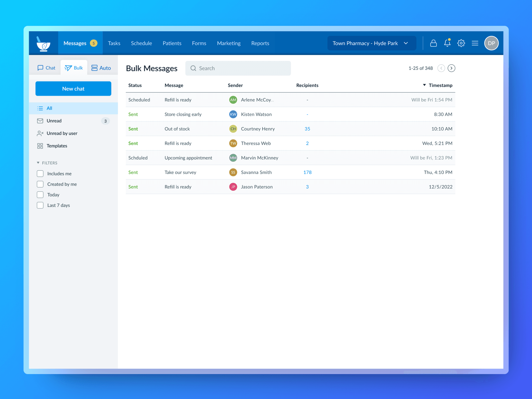
Task: Open the hamburger menu icon
Action: pos(475,43)
